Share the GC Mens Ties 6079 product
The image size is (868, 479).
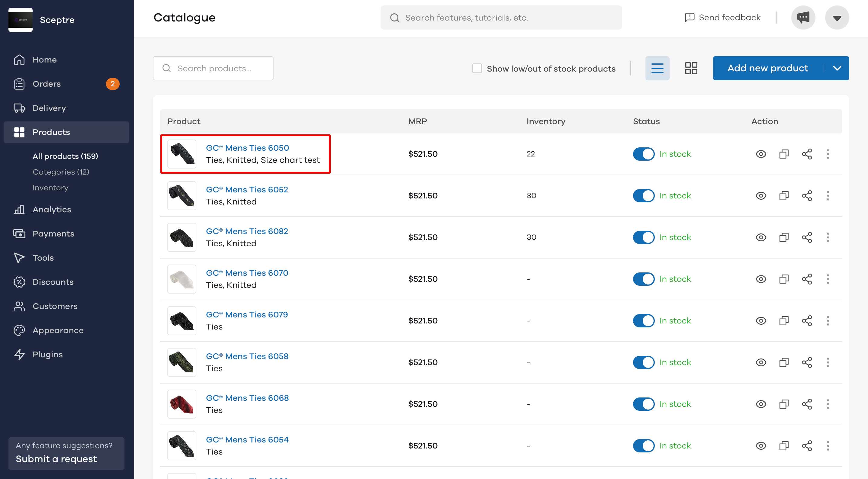(807, 321)
